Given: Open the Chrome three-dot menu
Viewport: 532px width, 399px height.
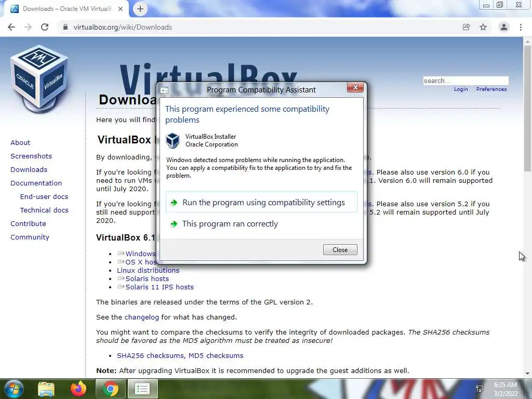Looking at the screenshot, I should [x=521, y=27].
